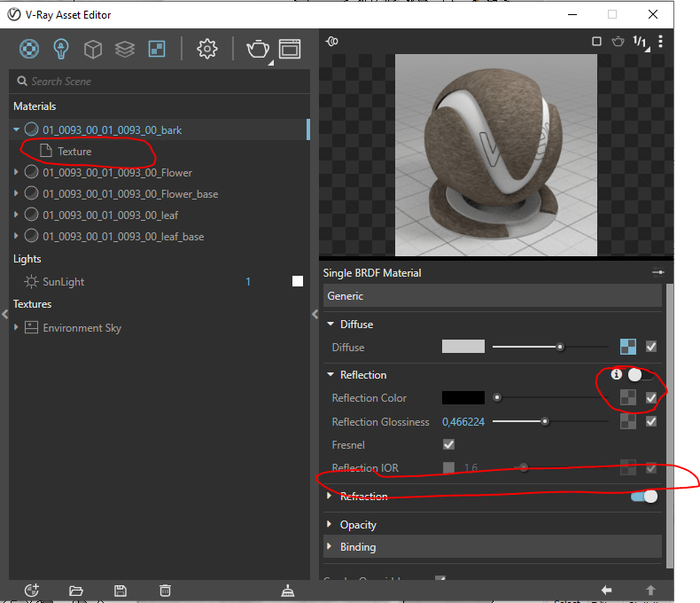The width and height of the screenshot is (700, 603).
Task: Start render with the teapot icon
Action: (x=258, y=49)
